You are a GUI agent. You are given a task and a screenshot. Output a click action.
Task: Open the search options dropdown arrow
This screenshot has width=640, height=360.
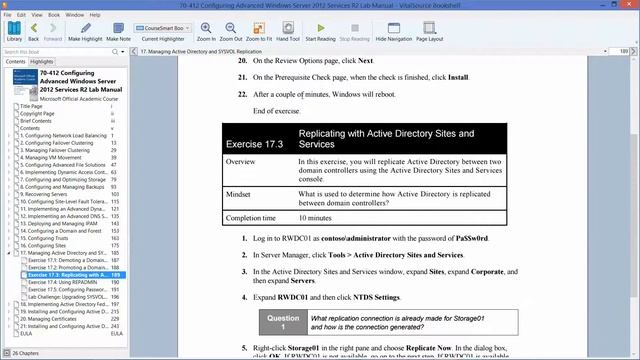click(x=122, y=52)
